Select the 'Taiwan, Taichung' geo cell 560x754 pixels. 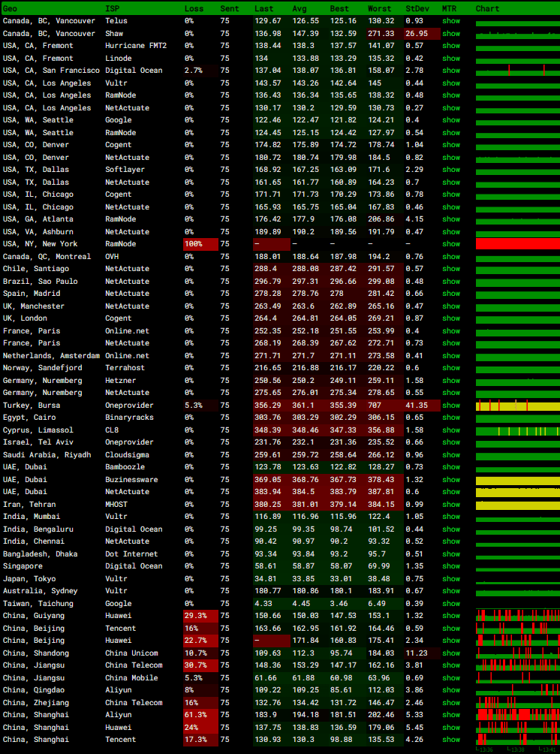pos(38,604)
